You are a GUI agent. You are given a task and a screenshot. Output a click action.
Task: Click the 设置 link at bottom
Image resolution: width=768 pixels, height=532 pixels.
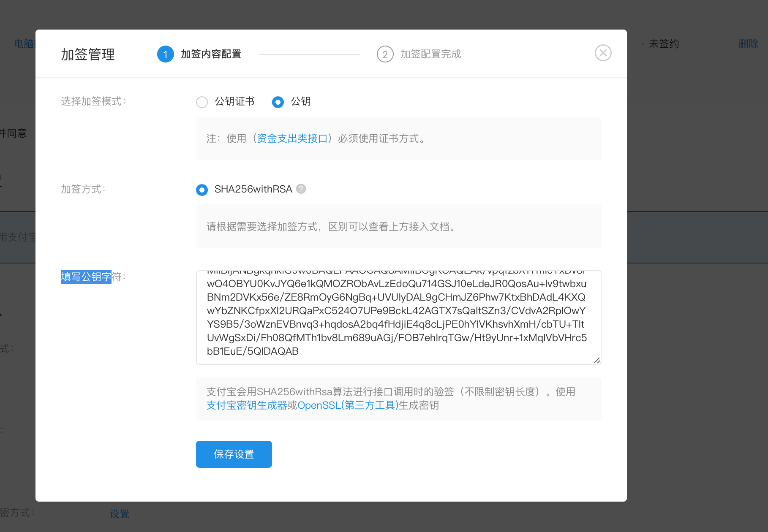(120, 514)
